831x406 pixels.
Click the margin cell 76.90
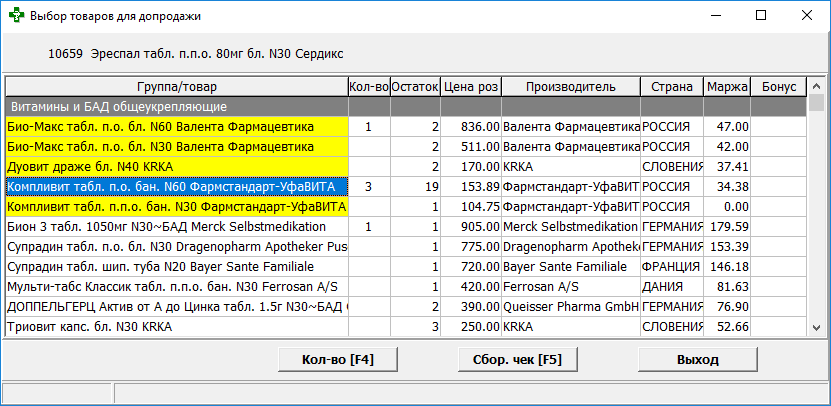727,307
